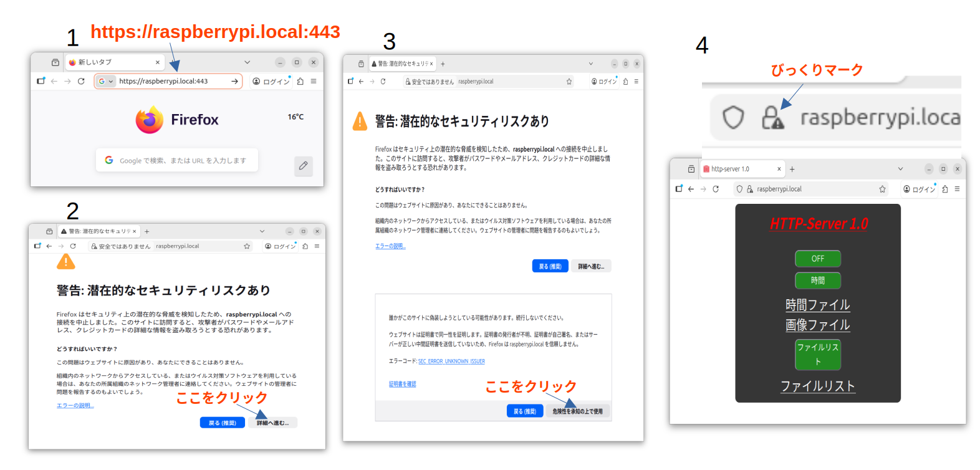Open hamburger menu in the step 3 window
The height and width of the screenshot is (470, 980).
click(636, 81)
